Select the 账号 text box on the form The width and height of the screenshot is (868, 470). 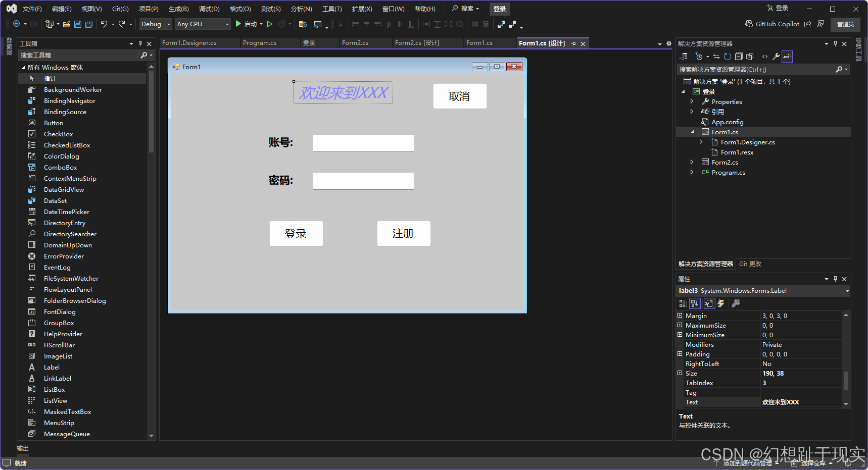363,143
